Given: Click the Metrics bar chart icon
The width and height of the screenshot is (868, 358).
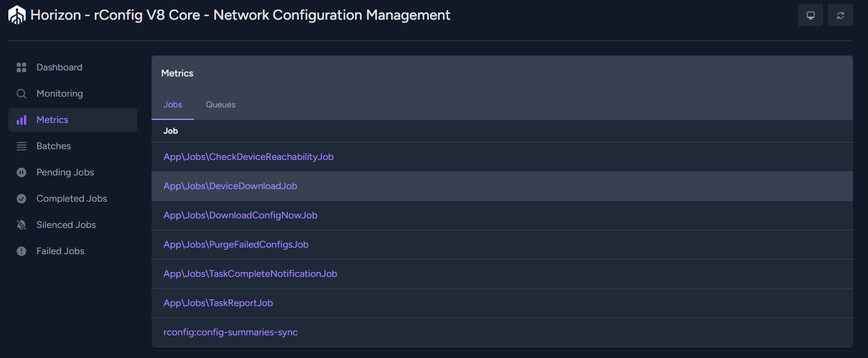Looking at the screenshot, I should (x=21, y=120).
